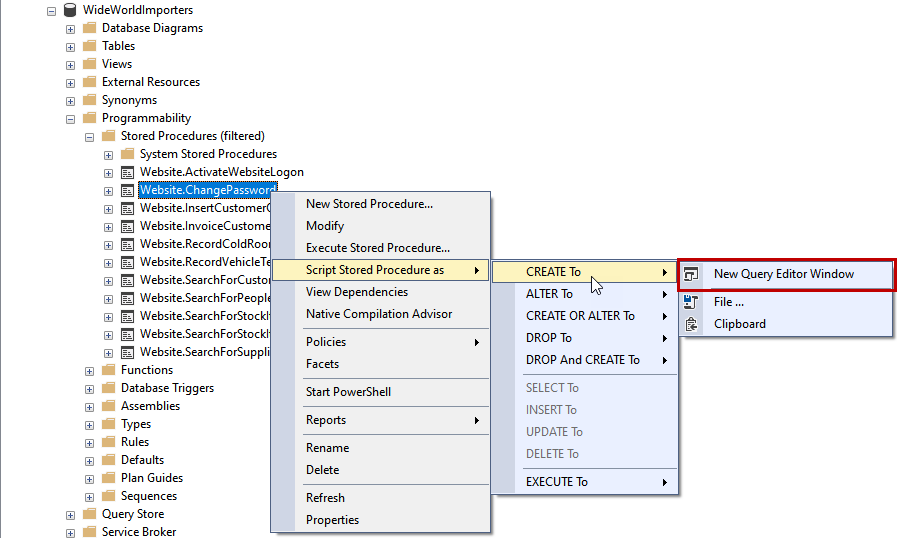Choose Refresh in the context menu

point(380,498)
